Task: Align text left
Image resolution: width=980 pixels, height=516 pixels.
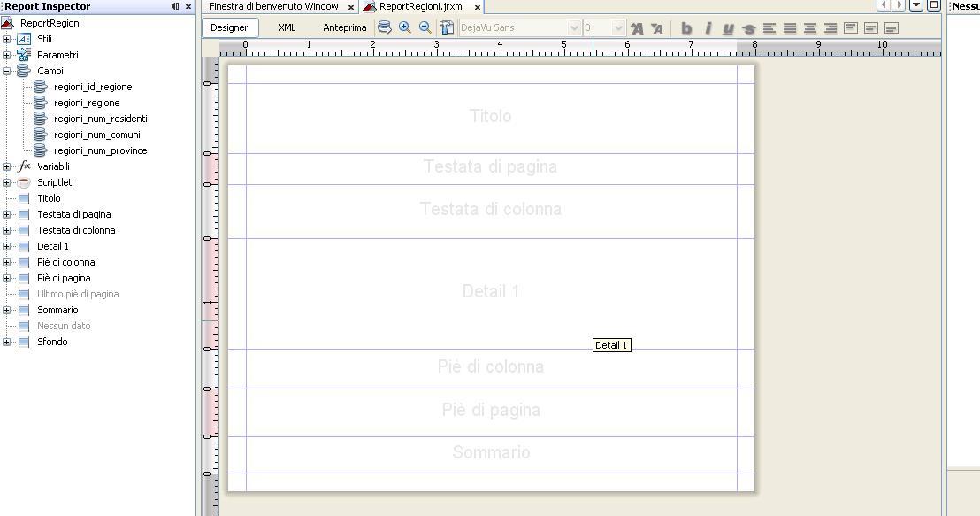Action: [769, 28]
